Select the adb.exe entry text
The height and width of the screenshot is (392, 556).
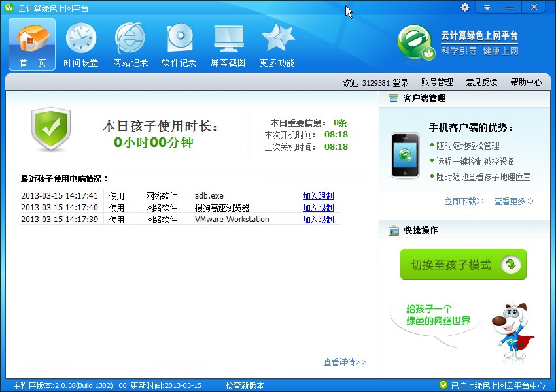tap(209, 196)
